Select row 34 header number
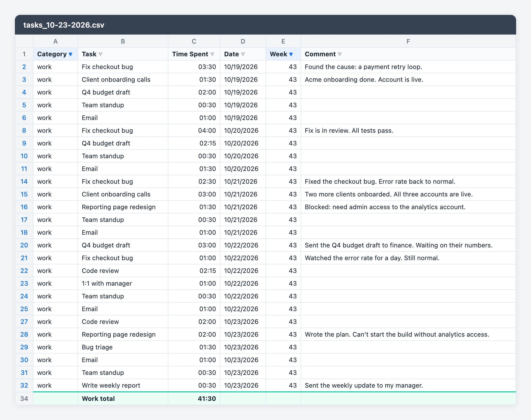This screenshot has height=420, width=531. tap(24, 398)
